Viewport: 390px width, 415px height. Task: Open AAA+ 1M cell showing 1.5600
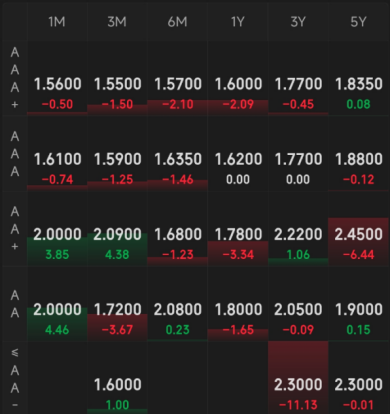tap(57, 78)
